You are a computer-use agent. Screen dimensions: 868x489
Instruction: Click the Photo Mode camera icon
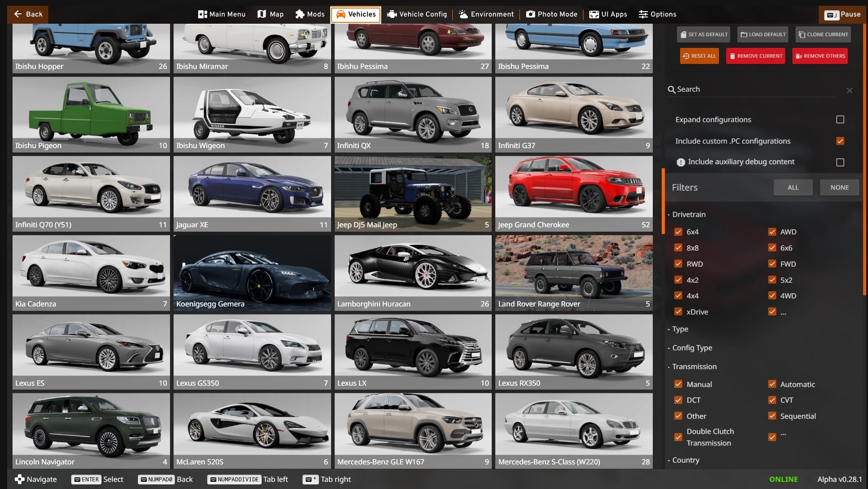click(x=530, y=14)
